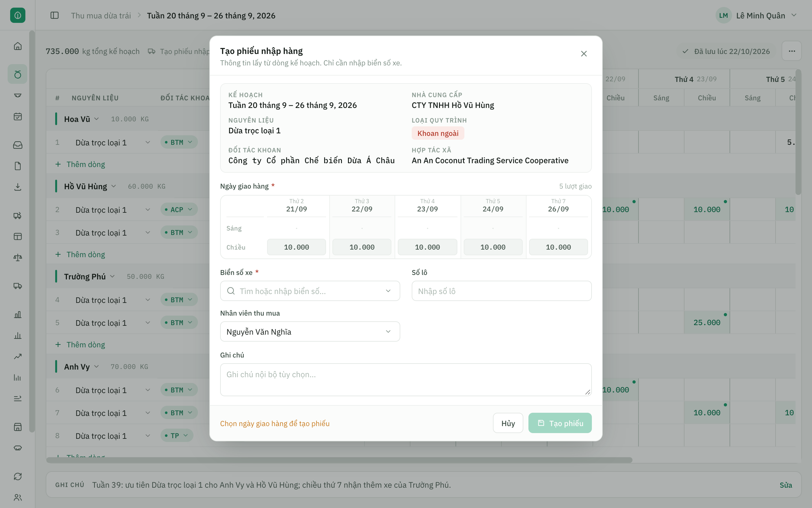Expand the Hồ Vũ Hùng supplier chevron
Image resolution: width=812 pixels, height=508 pixels.
click(x=114, y=186)
